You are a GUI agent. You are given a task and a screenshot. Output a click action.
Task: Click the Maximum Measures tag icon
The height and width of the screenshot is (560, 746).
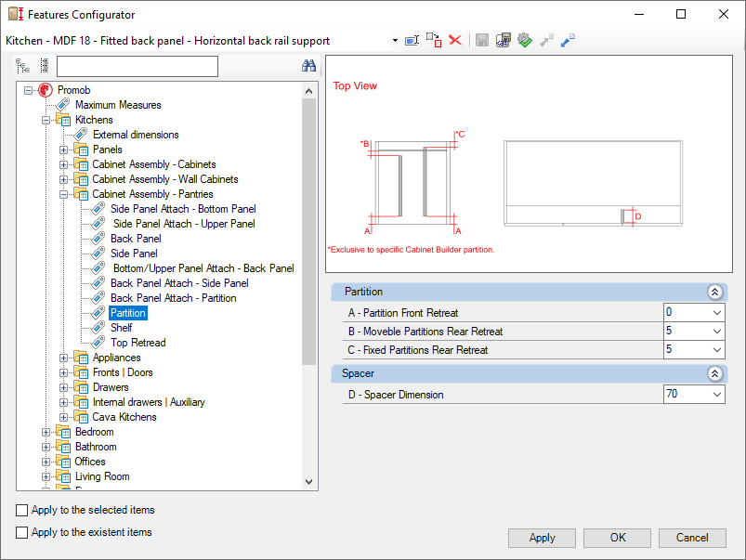pos(63,105)
